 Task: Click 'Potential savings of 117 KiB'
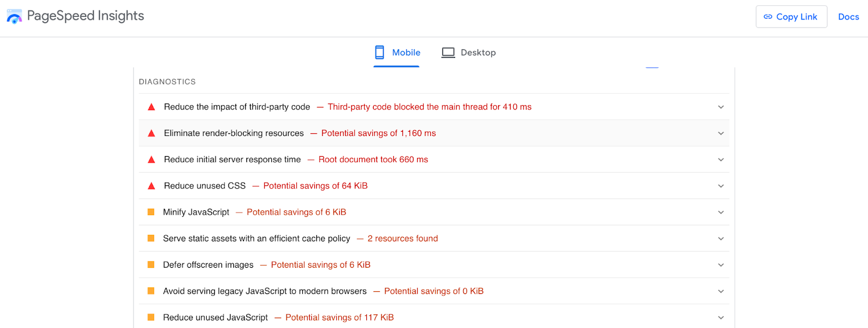click(340, 317)
